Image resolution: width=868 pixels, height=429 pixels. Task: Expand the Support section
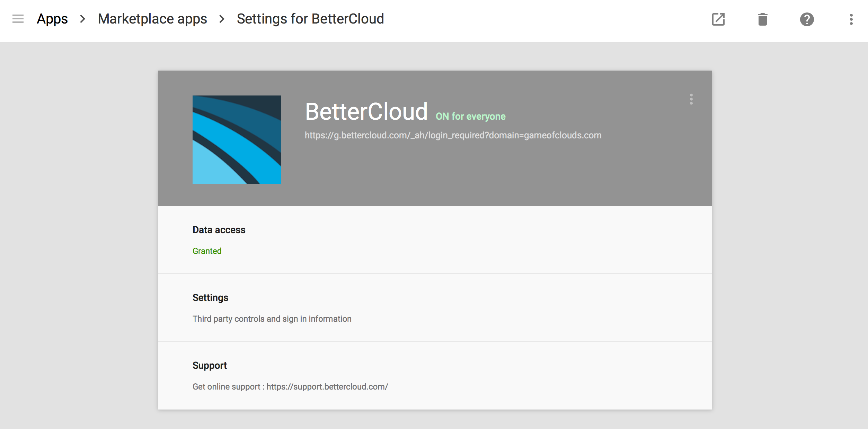point(435,376)
